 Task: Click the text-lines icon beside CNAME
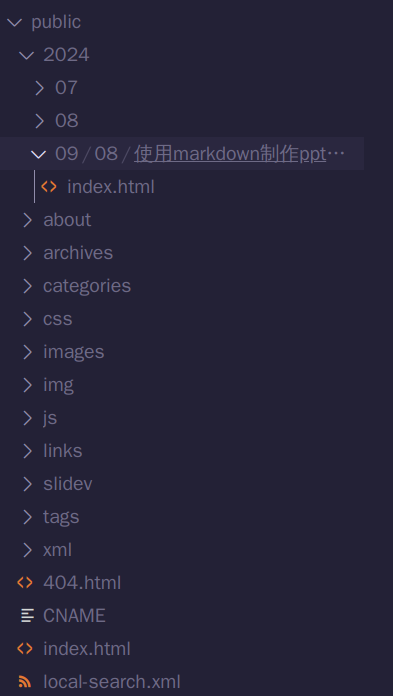[x=27, y=615]
